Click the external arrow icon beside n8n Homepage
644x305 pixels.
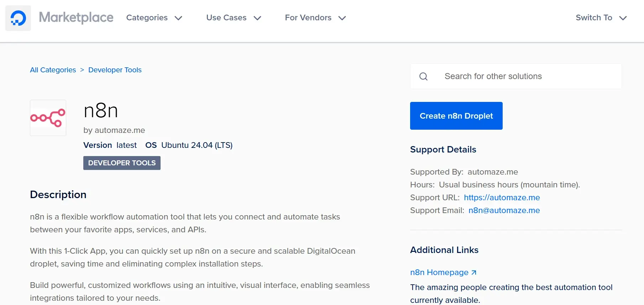(x=474, y=273)
